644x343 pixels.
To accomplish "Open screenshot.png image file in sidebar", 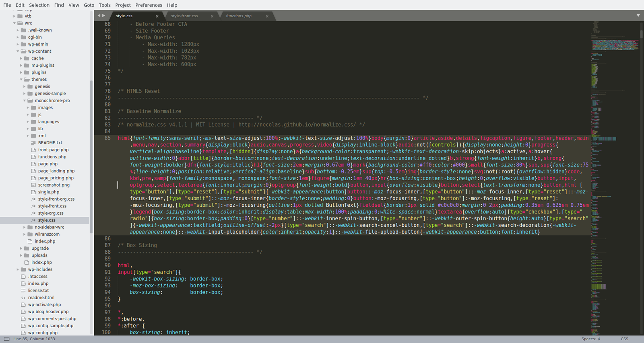I will click(54, 185).
